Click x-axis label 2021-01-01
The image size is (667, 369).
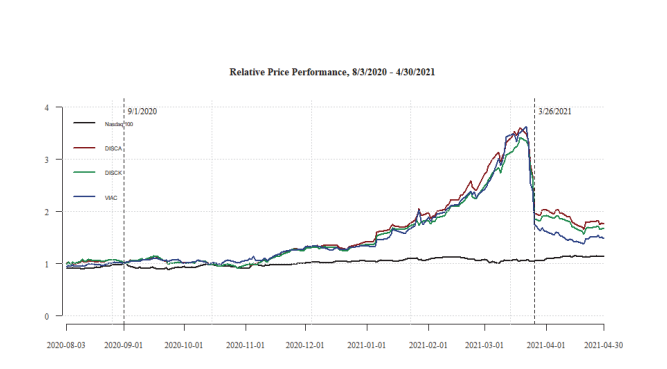[366, 345]
